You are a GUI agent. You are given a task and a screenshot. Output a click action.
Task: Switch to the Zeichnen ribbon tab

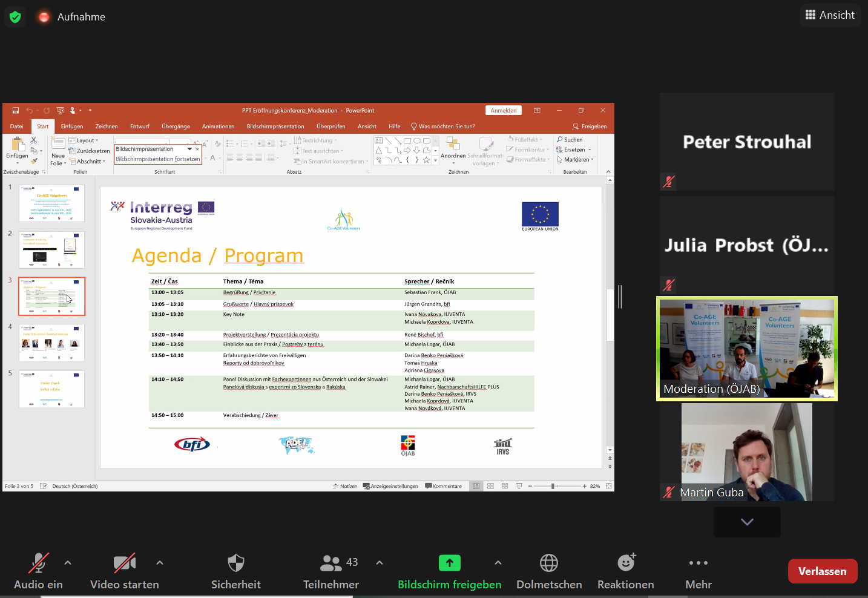click(x=107, y=126)
